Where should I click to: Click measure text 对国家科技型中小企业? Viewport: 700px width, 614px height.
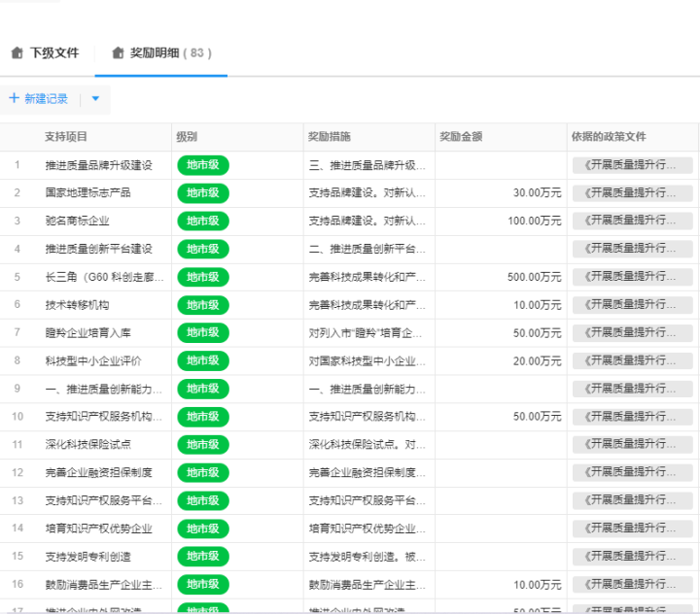pos(367,361)
